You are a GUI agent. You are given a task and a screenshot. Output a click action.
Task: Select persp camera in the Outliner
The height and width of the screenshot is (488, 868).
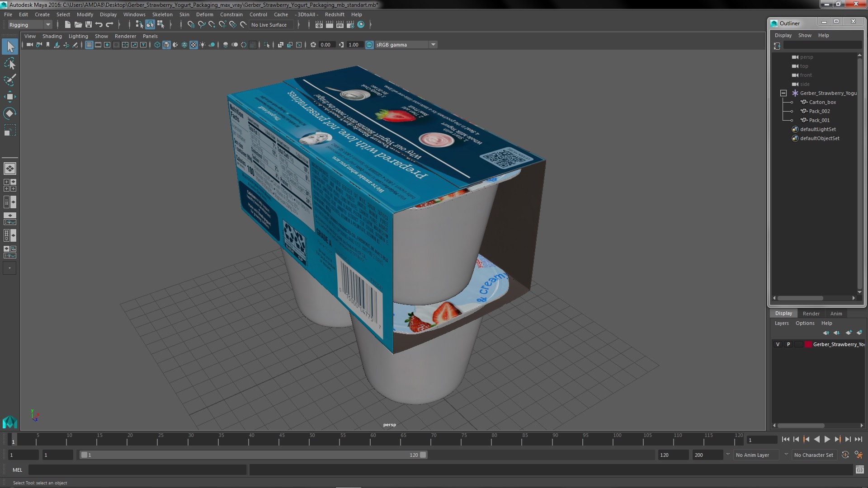pyautogui.click(x=806, y=57)
